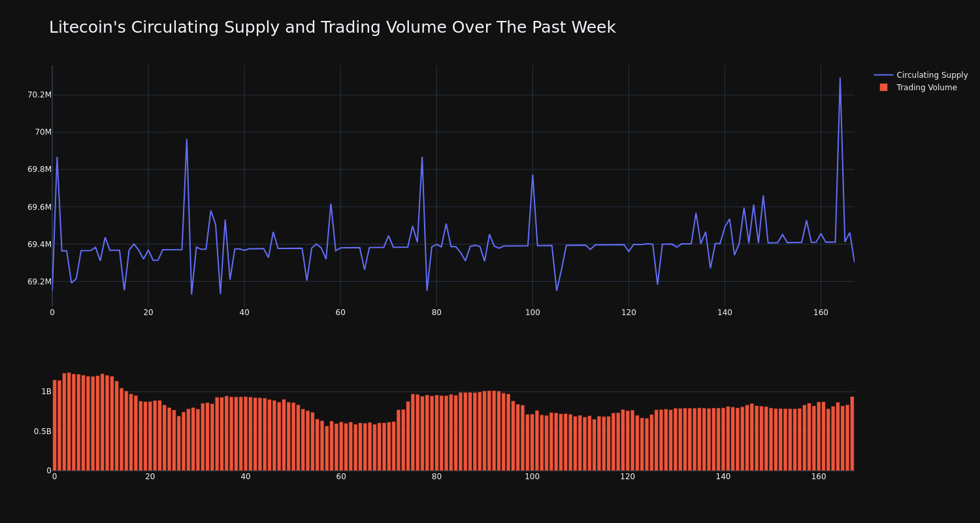Click the 140 tick on supply chart x-axis
This screenshot has height=523, width=980.
click(725, 312)
